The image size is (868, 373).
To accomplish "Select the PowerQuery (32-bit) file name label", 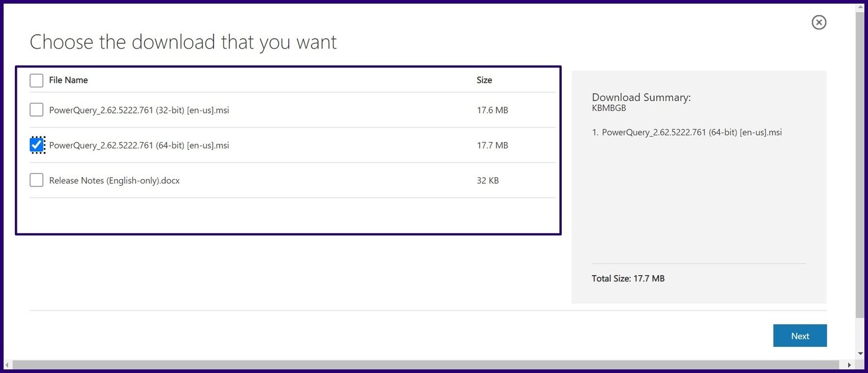I will click(139, 110).
